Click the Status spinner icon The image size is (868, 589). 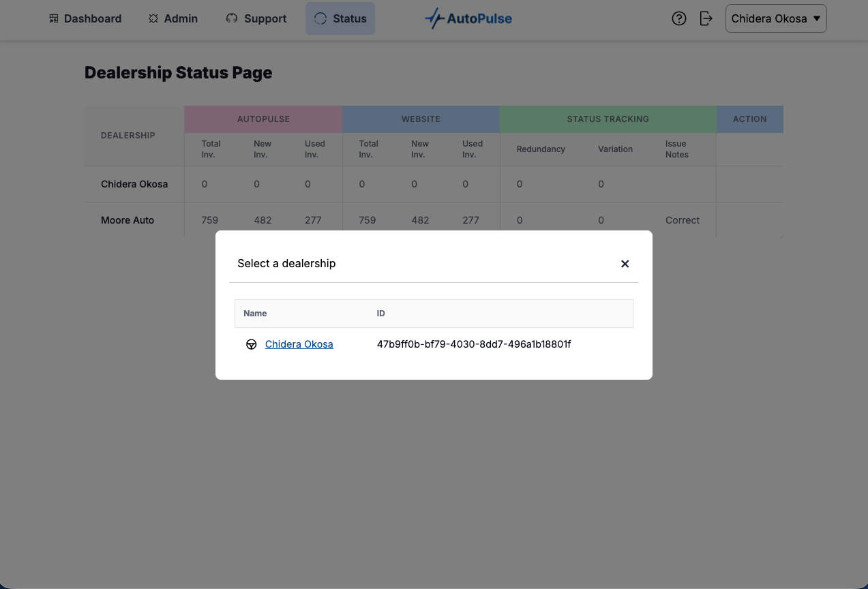tap(320, 19)
